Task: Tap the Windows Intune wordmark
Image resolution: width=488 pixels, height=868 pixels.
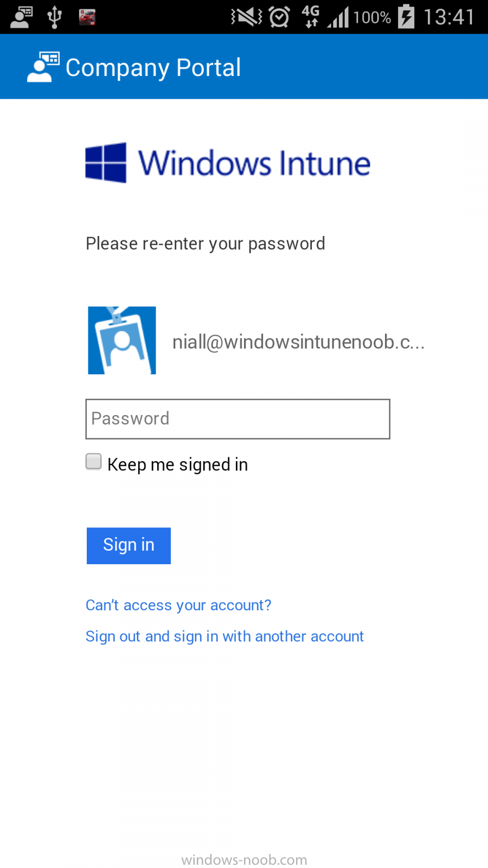Action: [x=254, y=163]
